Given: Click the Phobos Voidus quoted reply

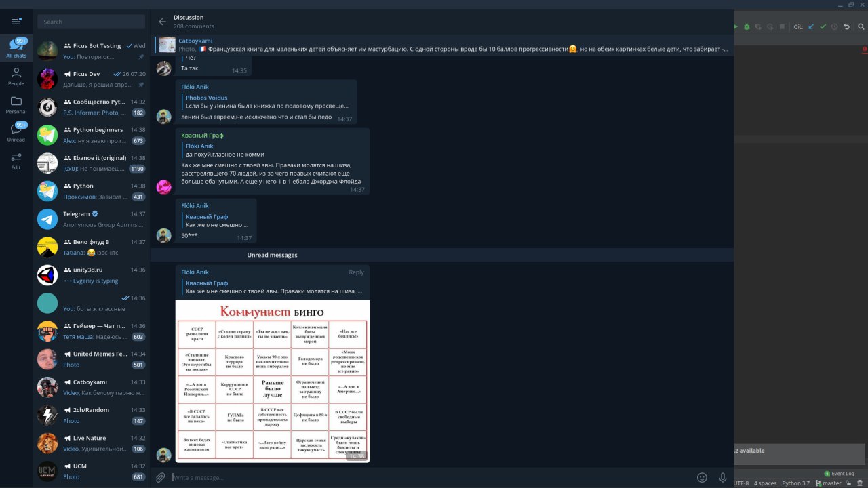Looking at the screenshot, I should tap(267, 102).
